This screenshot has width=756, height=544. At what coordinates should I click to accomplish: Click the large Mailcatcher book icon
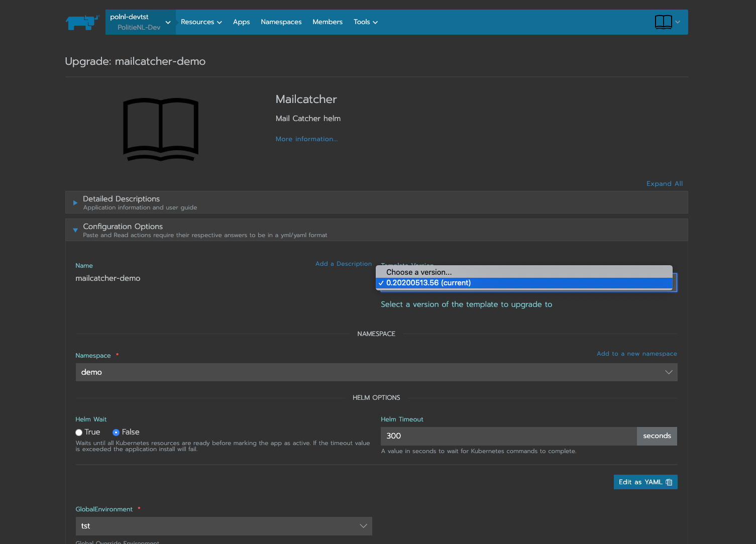[x=161, y=129]
